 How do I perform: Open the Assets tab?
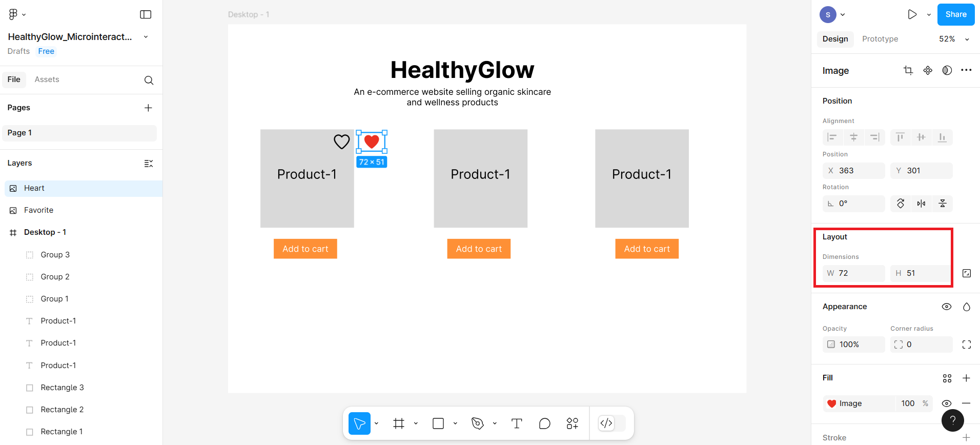click(x=47, y=79)
